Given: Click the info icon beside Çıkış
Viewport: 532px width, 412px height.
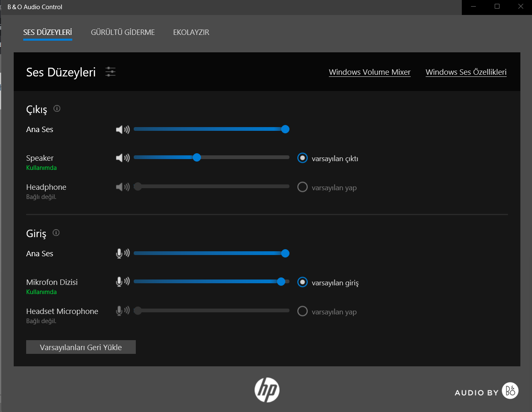Looking at the screenshot, I should point(57,108).
